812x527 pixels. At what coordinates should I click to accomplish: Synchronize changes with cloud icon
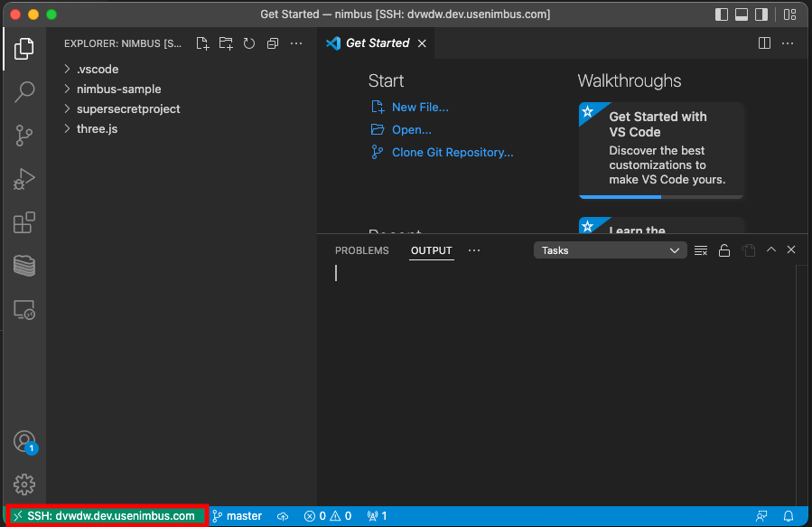click(283, 516)
